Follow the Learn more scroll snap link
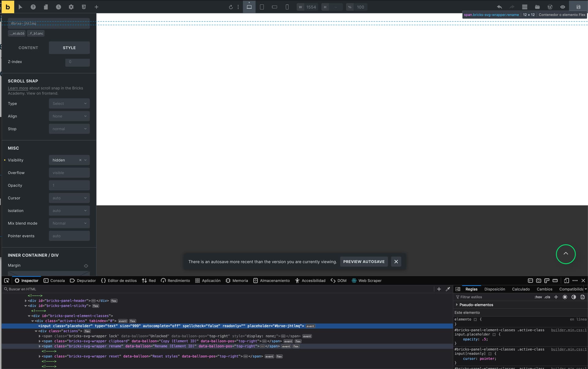This screenshot has height=369, width=588. click(x=18, y=88)
